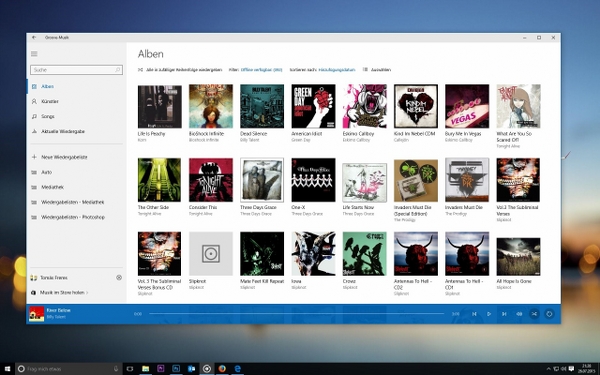The height and width of the screenshot is (375, 600).
Task: Open American Idiot album cover
Action: point(313,106)
